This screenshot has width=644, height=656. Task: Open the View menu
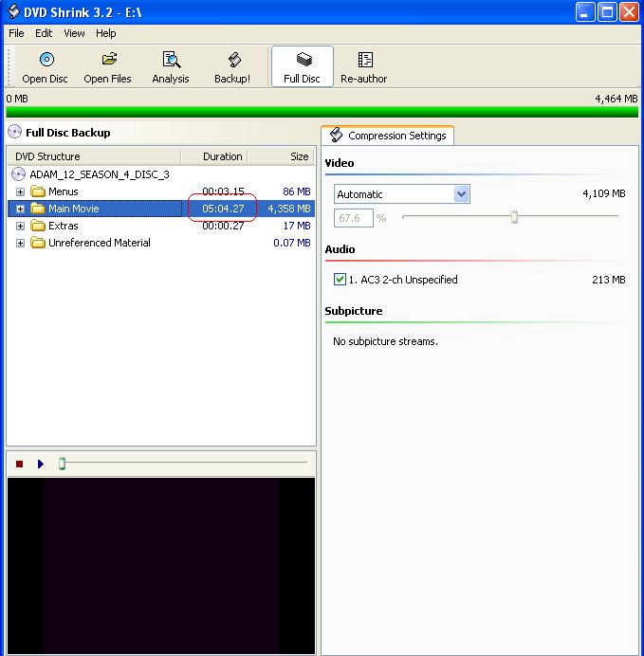pos(74,33)
